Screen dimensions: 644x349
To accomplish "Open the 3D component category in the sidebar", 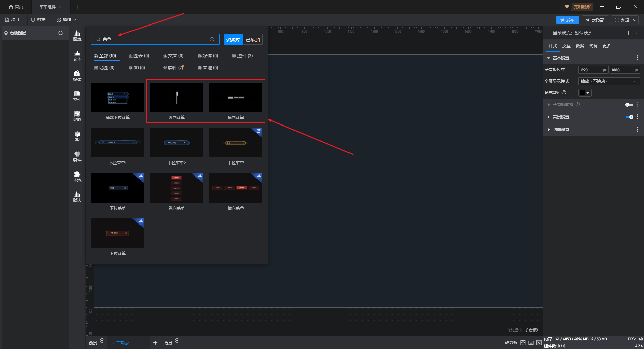I will (x=77, y=136).
